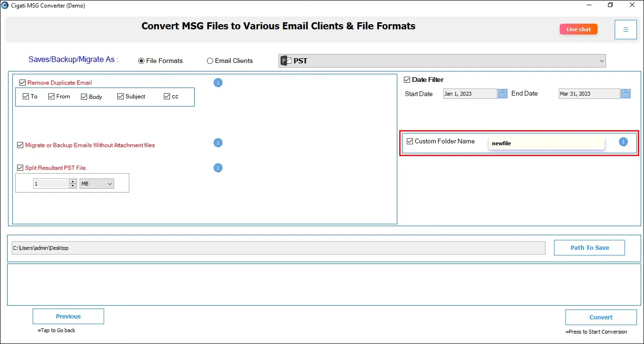Image resolution: width=644 pixels, height=344 pixels.
Task: Click info icon beside Custom Folder Name
Action: tap(623, 142)
